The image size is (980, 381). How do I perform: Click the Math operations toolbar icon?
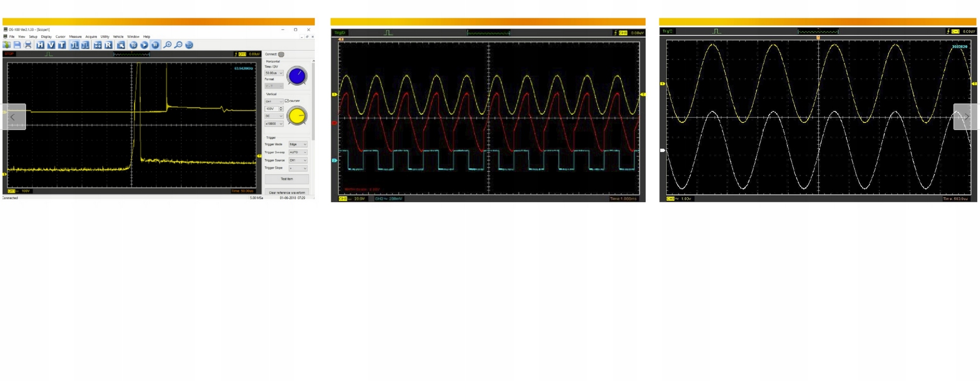(x=97, y=45)
